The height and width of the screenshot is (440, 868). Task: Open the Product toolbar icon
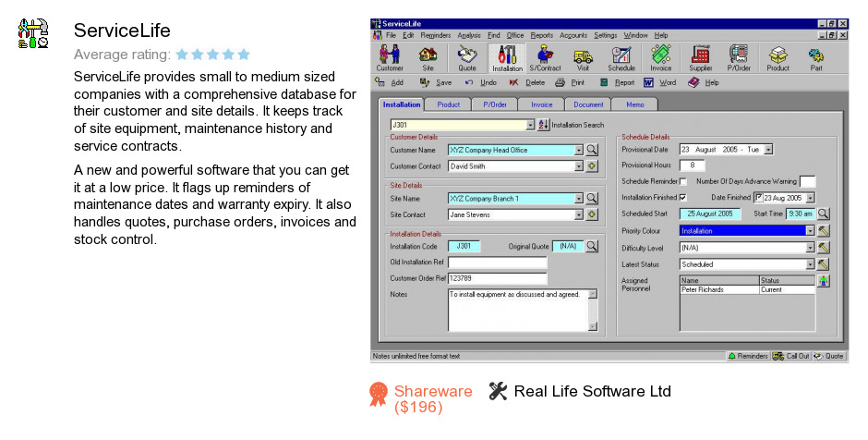pos(778,58)
